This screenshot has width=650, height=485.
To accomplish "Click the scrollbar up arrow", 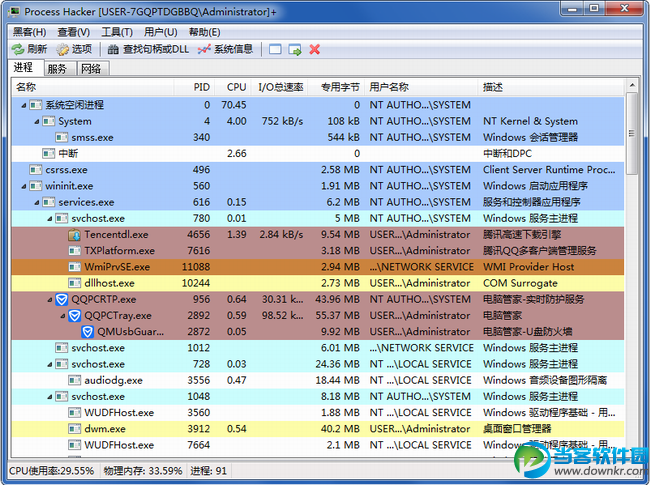I will click(632, 85).
